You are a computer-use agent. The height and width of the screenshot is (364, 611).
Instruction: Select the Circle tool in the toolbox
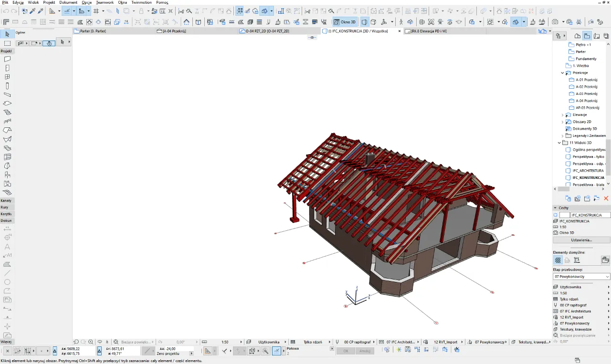(x=7, y=282)
